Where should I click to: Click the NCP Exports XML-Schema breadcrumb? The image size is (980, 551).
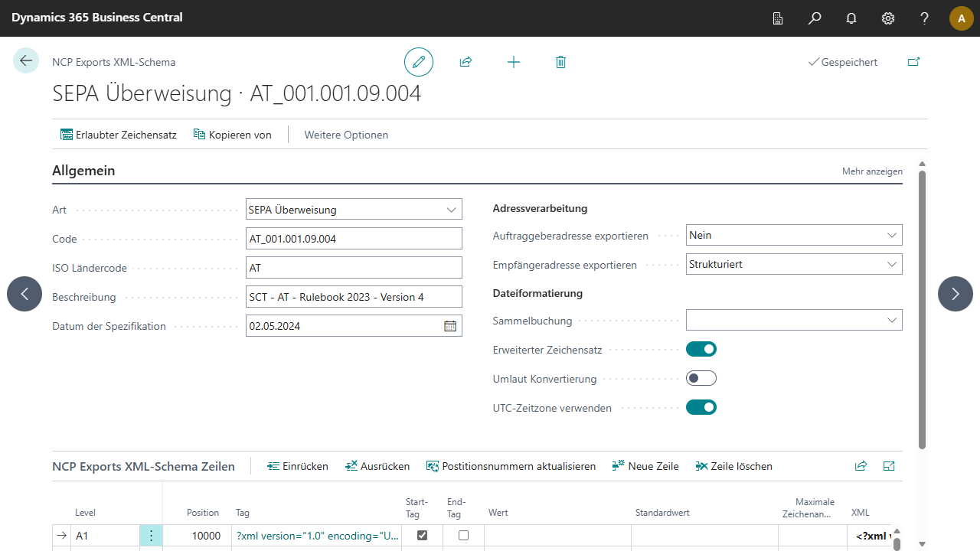(113, 62)
